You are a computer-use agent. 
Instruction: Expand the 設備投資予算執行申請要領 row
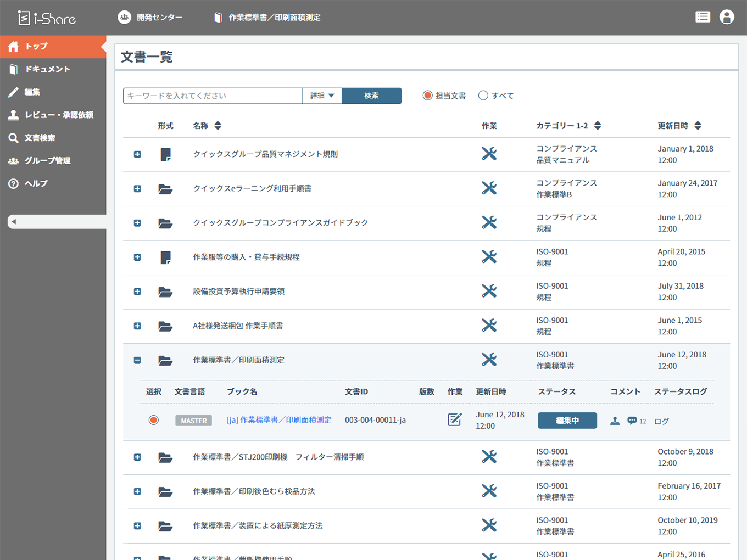pos(137,292)
